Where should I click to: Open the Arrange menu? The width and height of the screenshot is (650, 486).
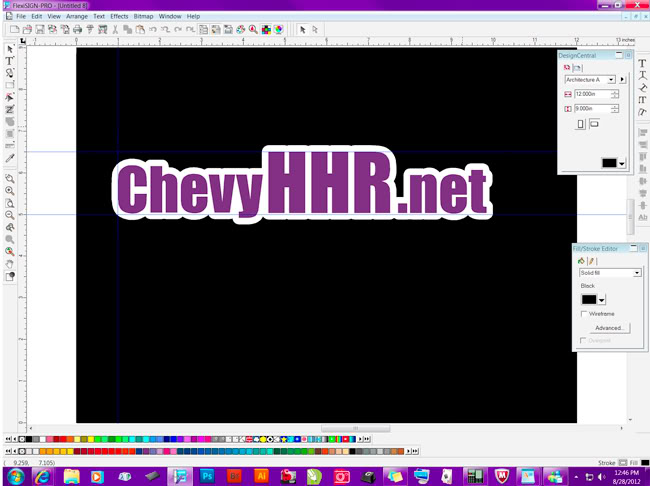pos(77,16)
